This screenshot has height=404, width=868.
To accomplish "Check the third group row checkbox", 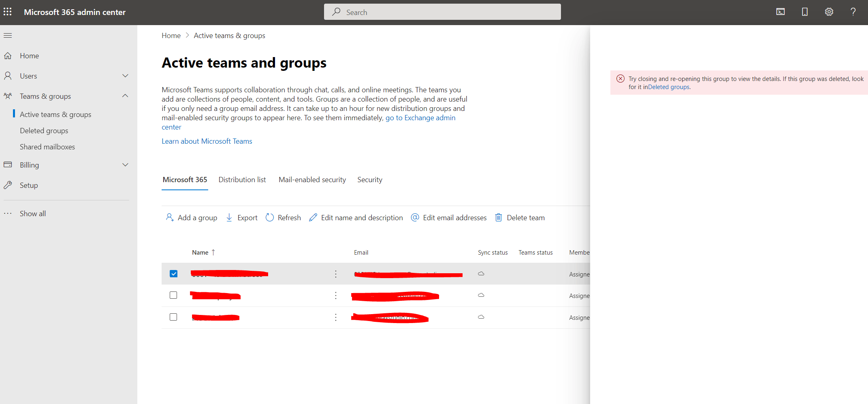I will [173, 317].
